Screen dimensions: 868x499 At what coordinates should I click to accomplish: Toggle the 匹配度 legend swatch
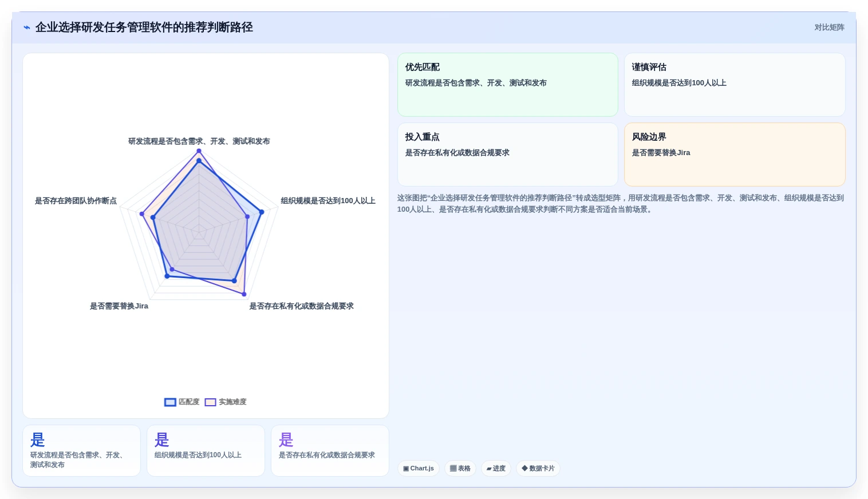(170, 402)
